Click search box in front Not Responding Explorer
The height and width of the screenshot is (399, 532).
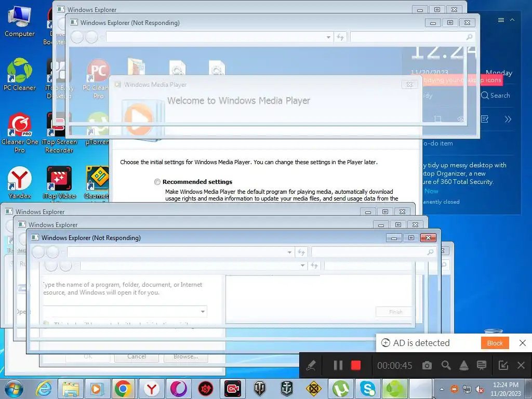[373, 252]
